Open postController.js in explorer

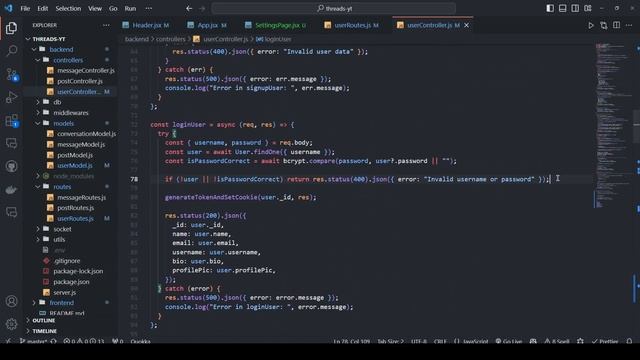tap(80, 81)
